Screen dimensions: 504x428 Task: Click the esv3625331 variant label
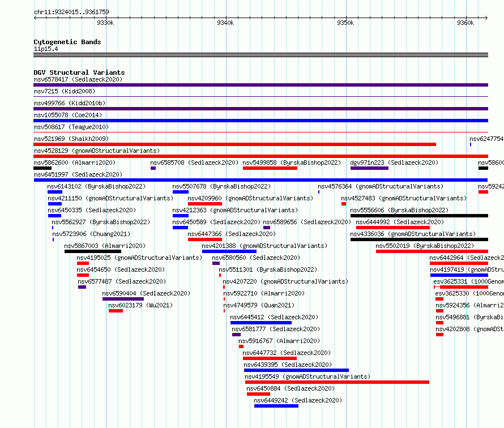[468, 281]
